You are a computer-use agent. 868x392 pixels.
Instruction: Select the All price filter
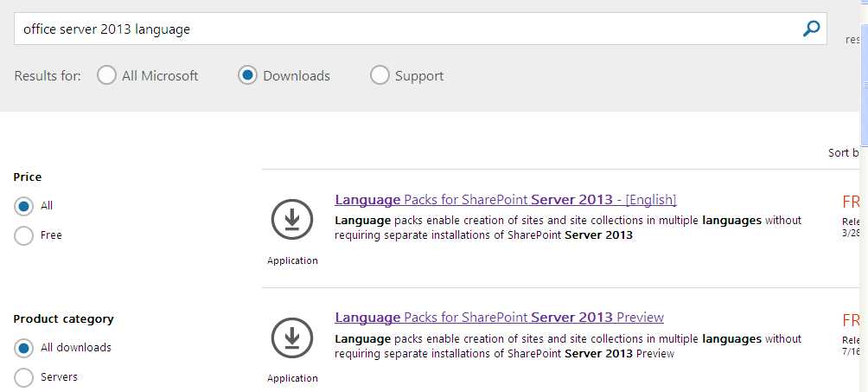pyautogui.click(x=23, y=206)
